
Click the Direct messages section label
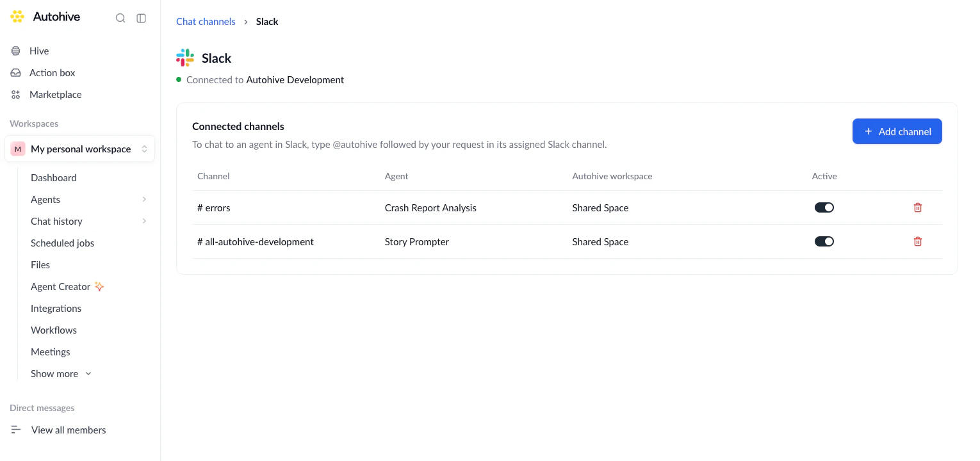(x=42, y=408)
